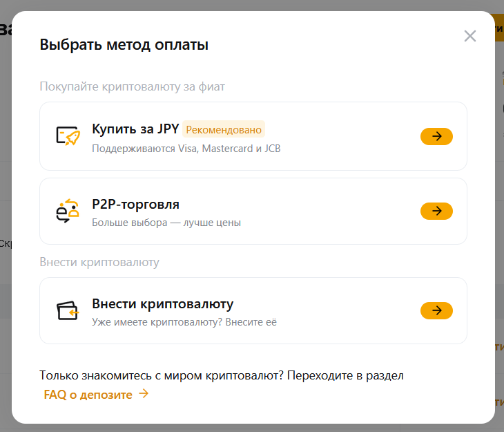Screen dimensions: 504x432
Task: Click the arrow button for Внести криптовалюту card
Action: (436, 310)
